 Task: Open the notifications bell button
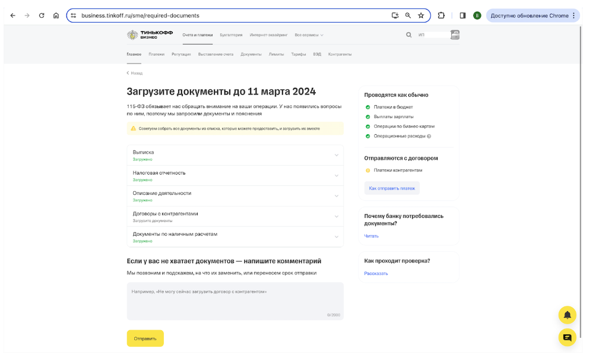568,315
